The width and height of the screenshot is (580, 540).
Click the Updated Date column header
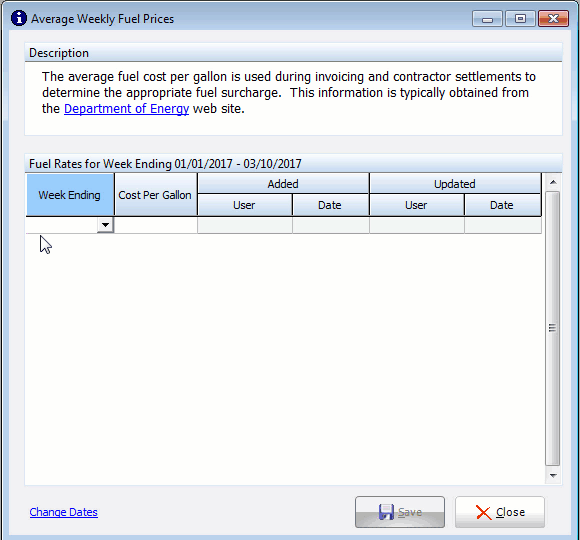tap(502, 205)
